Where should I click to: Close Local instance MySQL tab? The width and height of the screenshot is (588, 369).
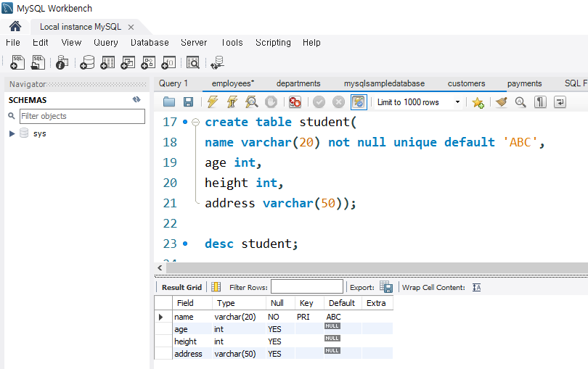(131, 27)
